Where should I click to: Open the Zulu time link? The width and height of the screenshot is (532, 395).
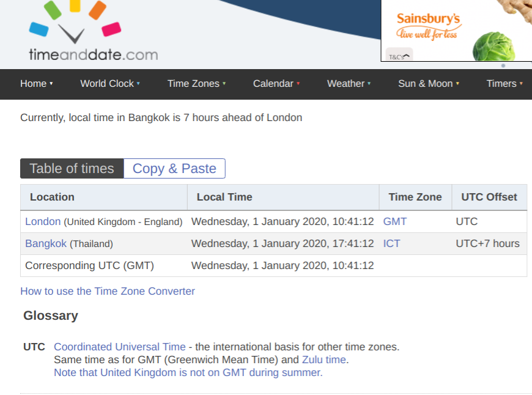324,360
